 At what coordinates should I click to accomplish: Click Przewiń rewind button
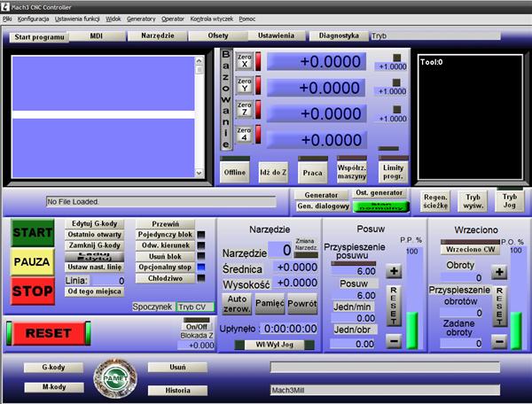pyautogui.click(x=165, y=223)
